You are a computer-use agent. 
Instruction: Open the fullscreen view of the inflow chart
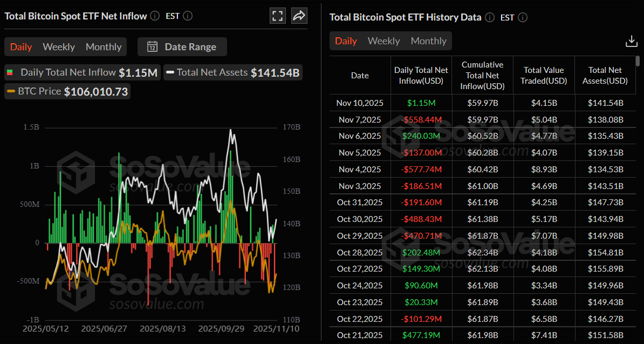(x=277, y=16)
